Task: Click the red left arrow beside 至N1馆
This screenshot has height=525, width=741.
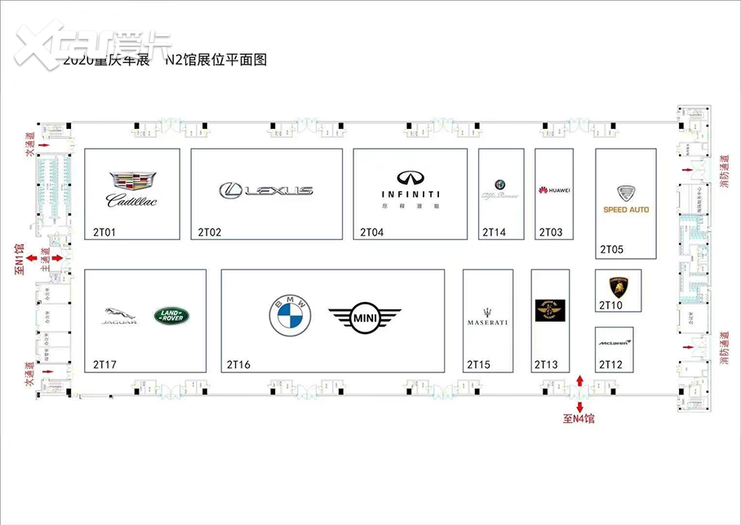Action: (x=32, y=258)
